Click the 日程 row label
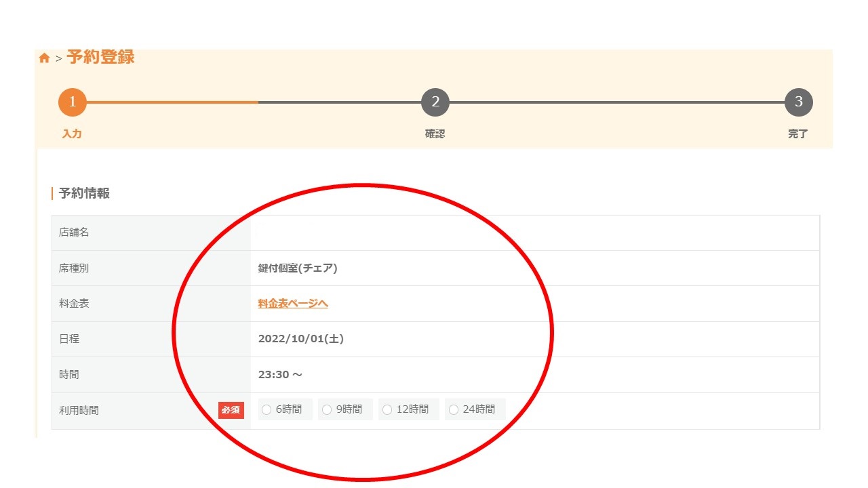 [69, 339]
